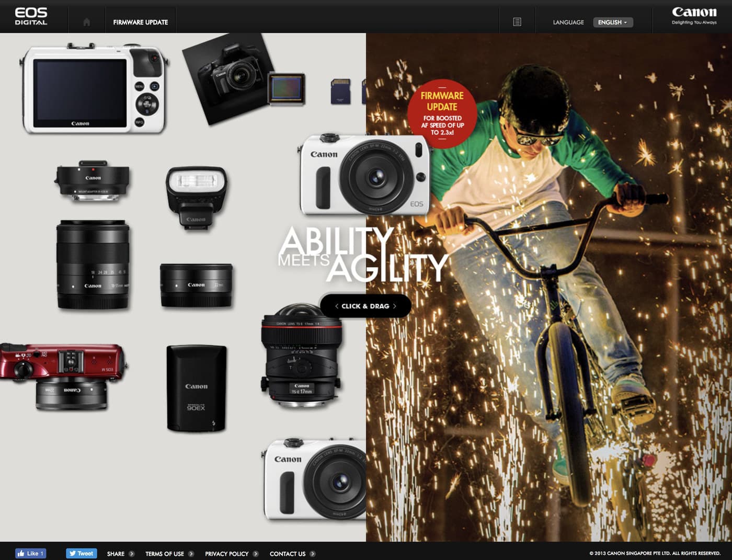Click the copyright 2013 Canon Singapore text
Screen dimensions: 732x560
click(655, 553)
